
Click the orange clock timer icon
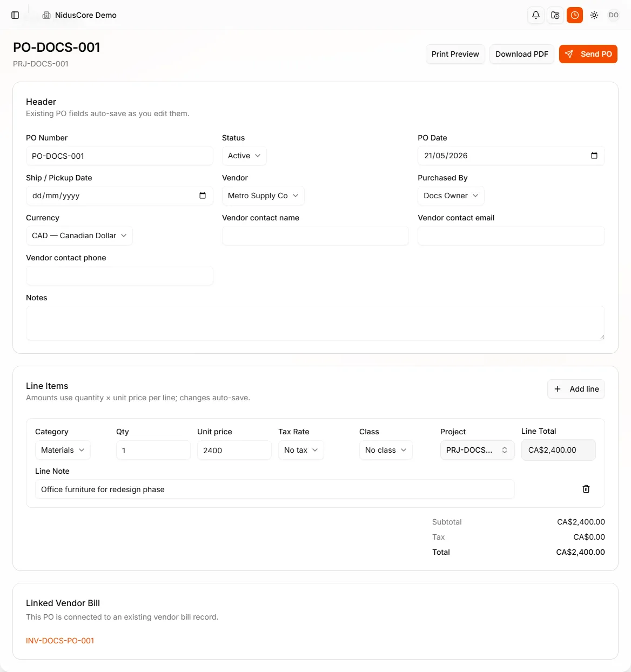(575, 15)
